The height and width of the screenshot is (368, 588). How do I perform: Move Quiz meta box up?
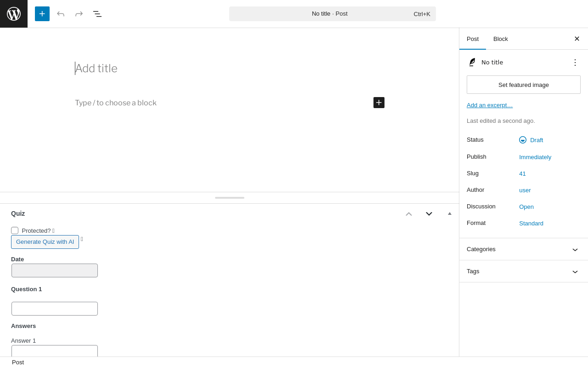[409, 214]
